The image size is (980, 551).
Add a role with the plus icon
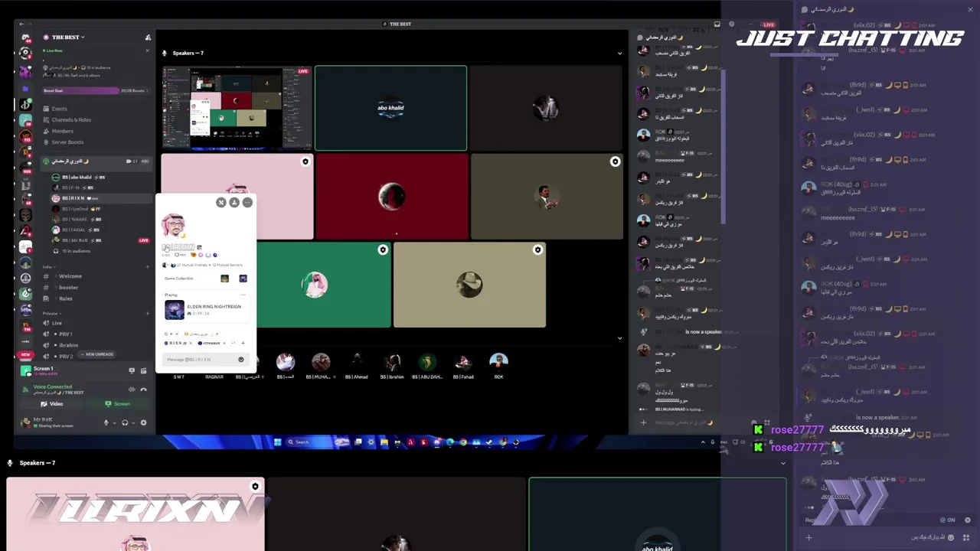[243, 343]
